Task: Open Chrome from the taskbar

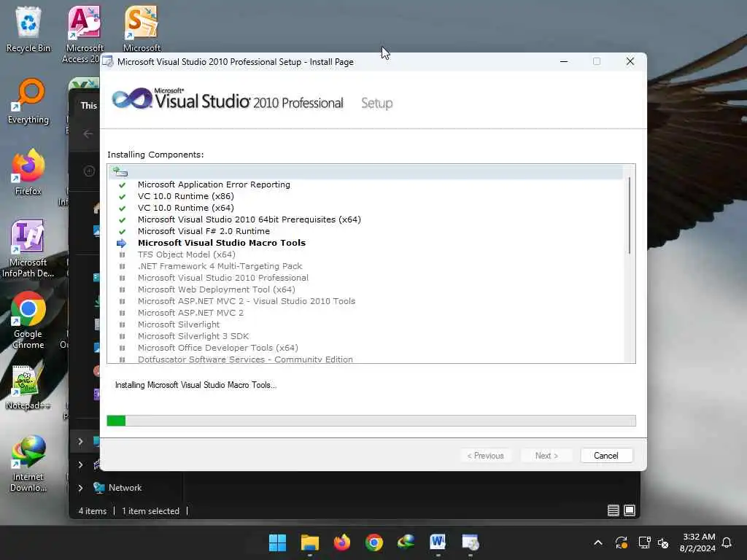Action: 374,542
